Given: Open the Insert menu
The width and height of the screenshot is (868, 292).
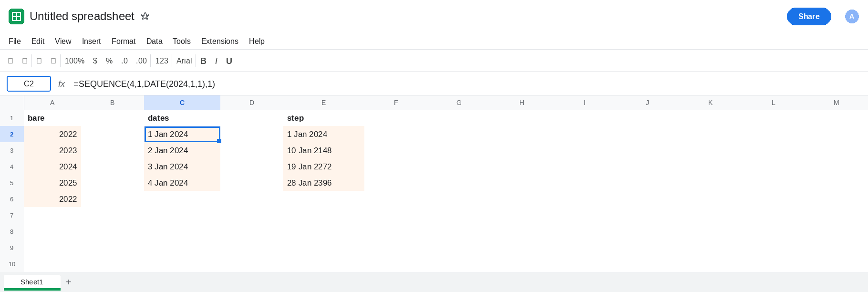Looking at the screenshot, I should (x=91, y=42).
